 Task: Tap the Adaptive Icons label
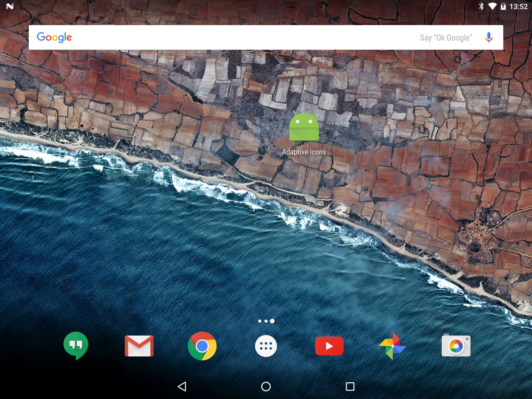(304, 152)
